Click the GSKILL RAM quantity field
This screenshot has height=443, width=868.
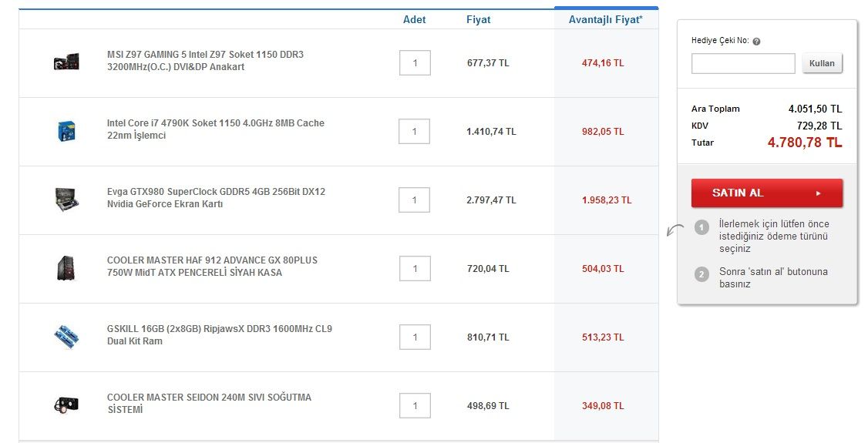415,337
